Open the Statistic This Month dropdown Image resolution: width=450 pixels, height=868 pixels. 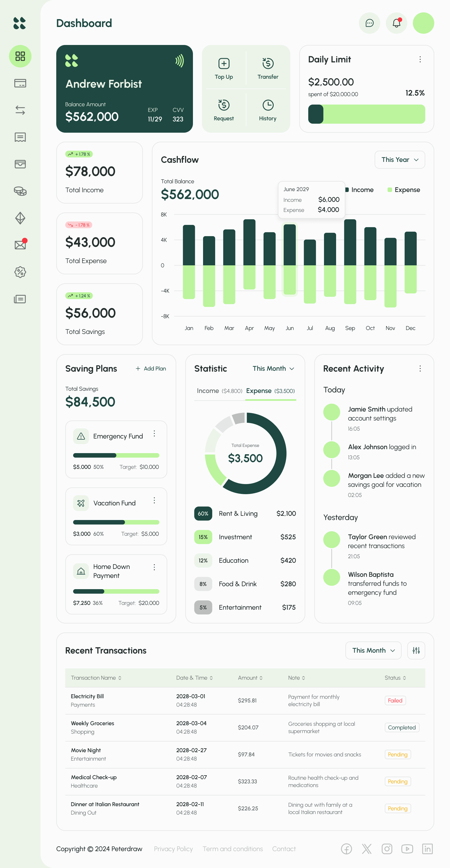[273, 369]
